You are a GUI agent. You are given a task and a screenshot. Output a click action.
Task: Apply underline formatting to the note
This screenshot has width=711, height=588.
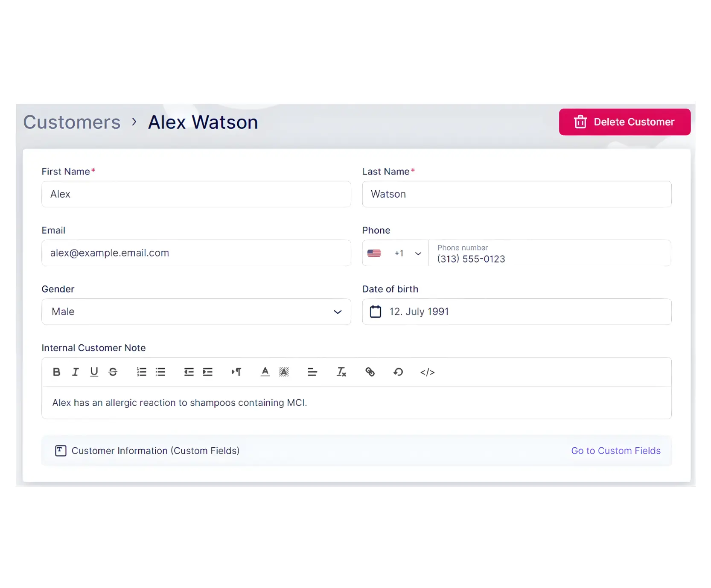(94, 372)
